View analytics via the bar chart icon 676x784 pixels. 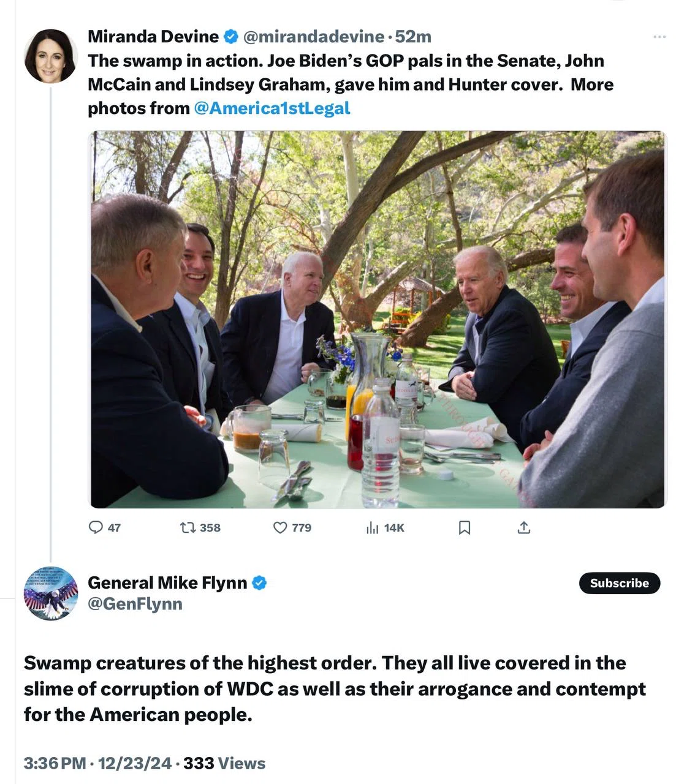[372, 527]
